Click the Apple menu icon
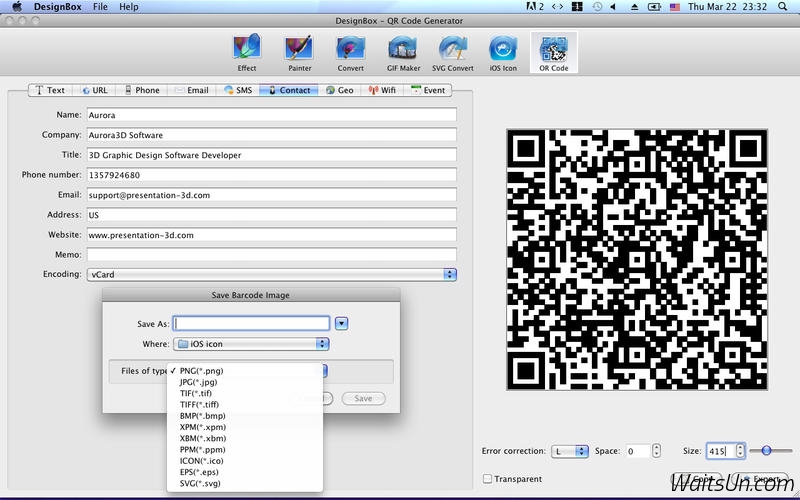 pos(17,7)
